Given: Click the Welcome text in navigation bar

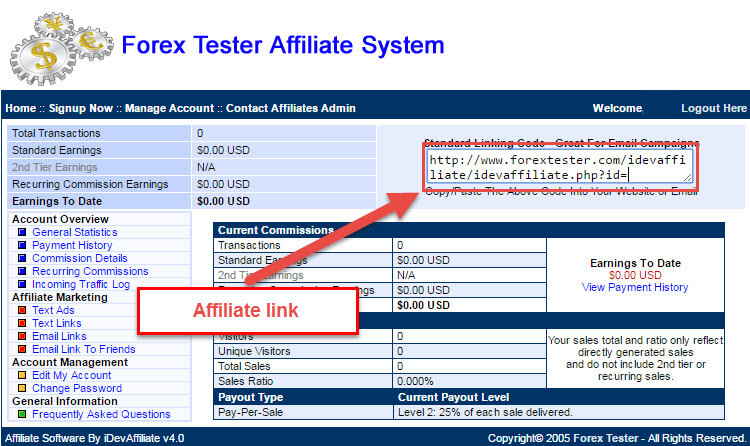Looking at the screenshot, I should 618,108.
